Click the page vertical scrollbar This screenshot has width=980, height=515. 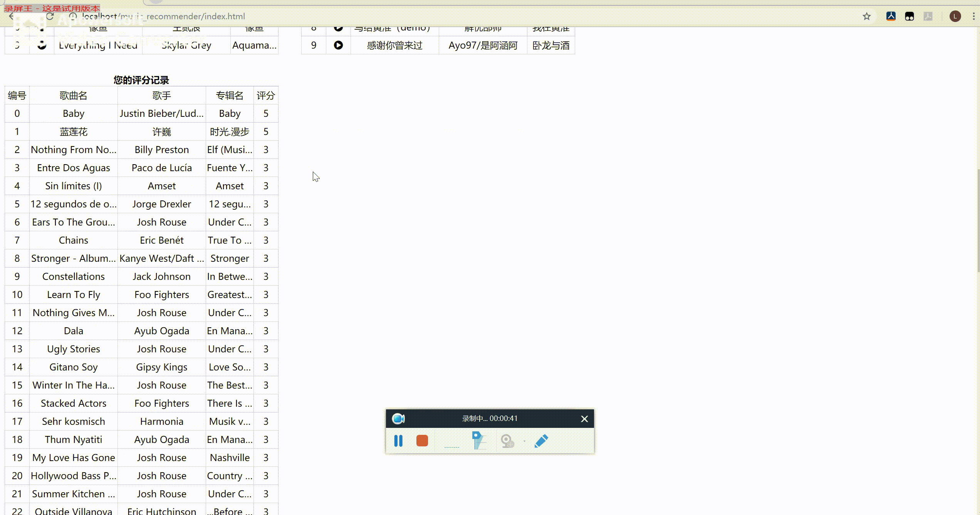[x=978, y=220]
